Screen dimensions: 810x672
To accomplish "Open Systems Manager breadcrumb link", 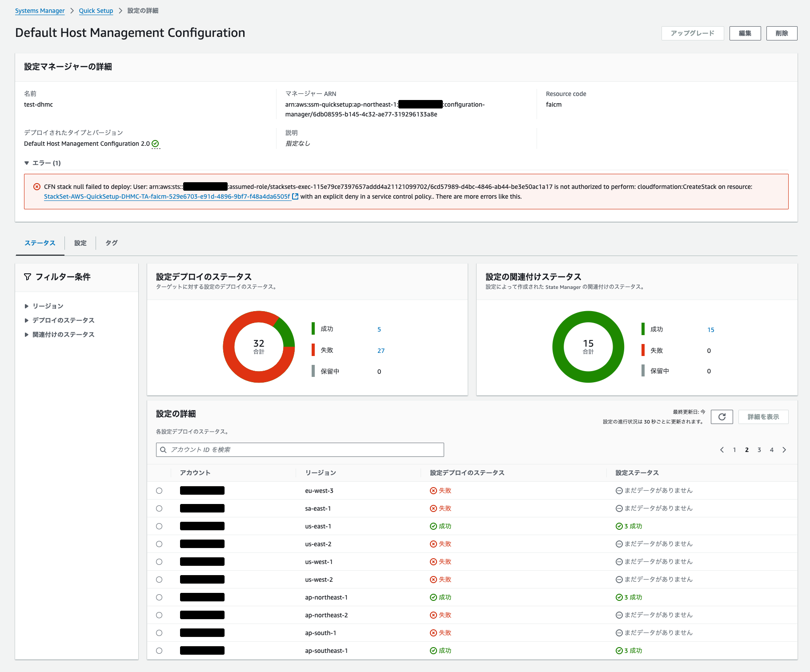I will [40, 11].
